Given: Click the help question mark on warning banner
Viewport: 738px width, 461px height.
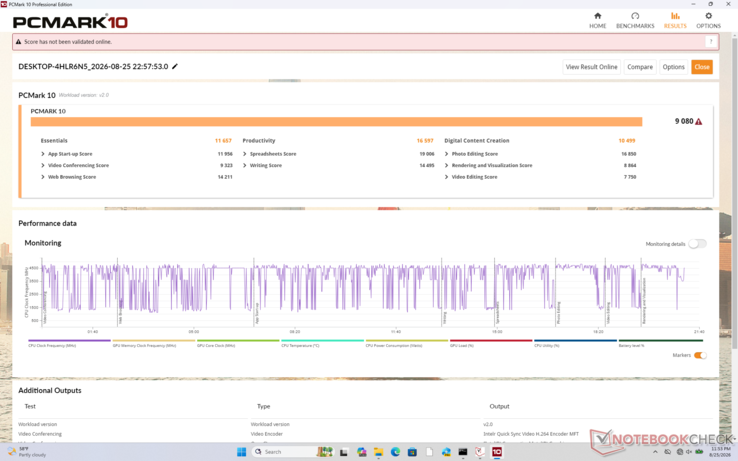Looking at the screenshot, I should [x=711, y=41].
